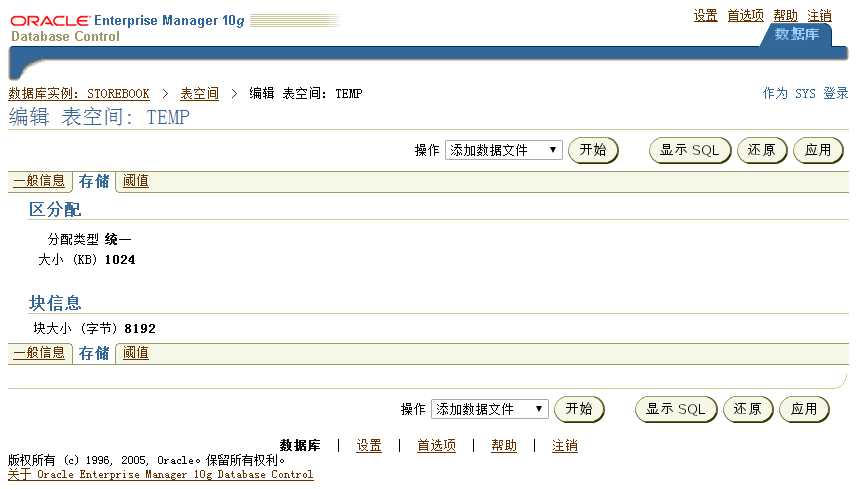Open the 设置 link in top header
Viewport: 857px width, 489px height.
coord(705,16)
